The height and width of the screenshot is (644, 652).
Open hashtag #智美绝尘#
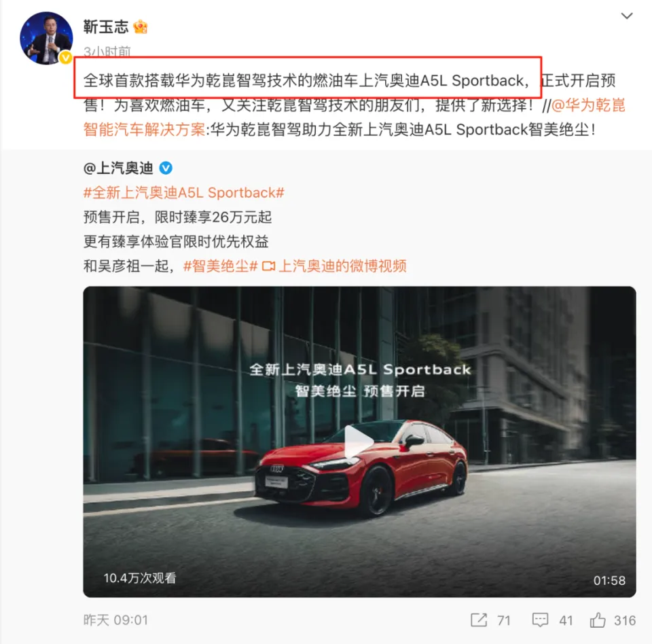click(220, 266)
